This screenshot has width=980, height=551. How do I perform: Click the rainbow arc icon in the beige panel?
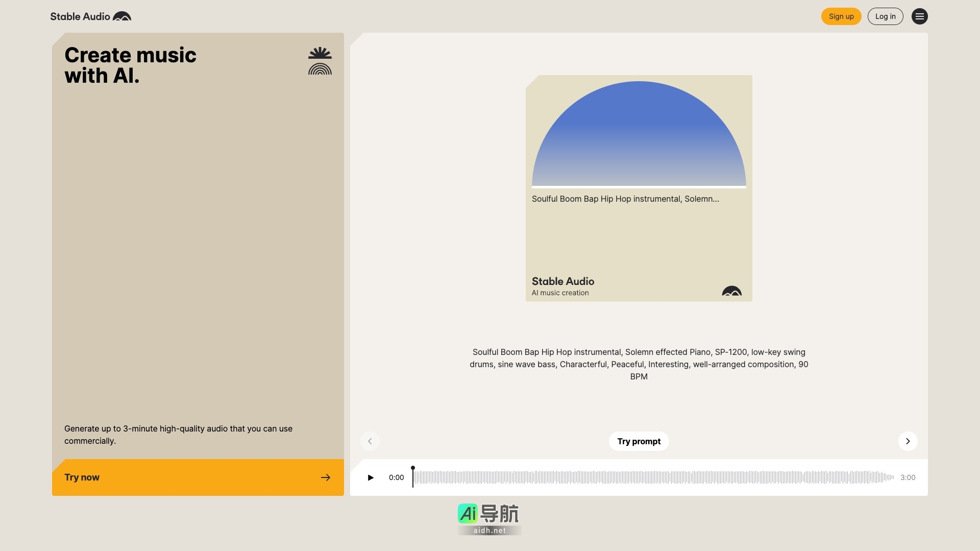(x=320, y=69)
